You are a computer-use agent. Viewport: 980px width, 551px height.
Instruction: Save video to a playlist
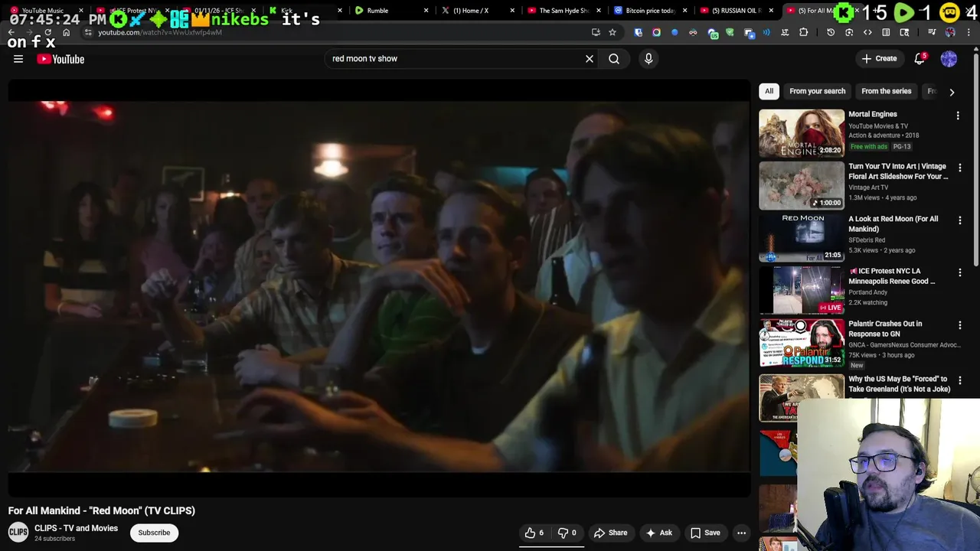(x=705, y=533)
